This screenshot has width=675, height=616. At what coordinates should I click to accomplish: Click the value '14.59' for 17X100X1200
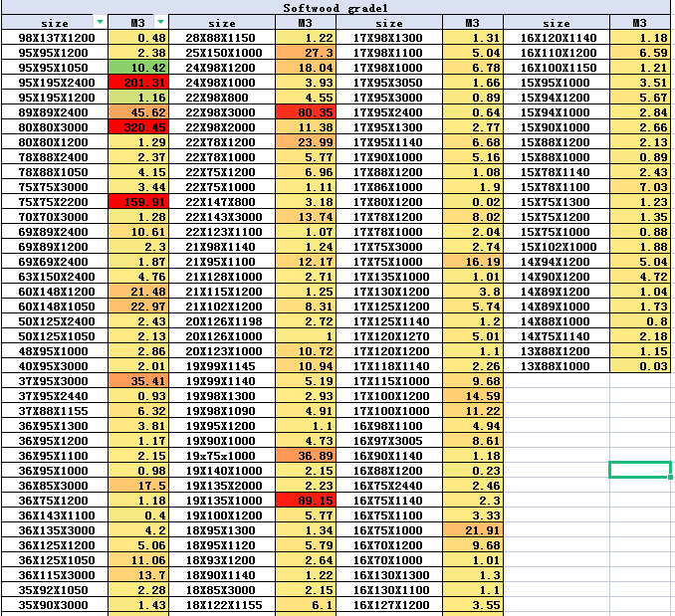pyautogui.click(x=473, y=396)
